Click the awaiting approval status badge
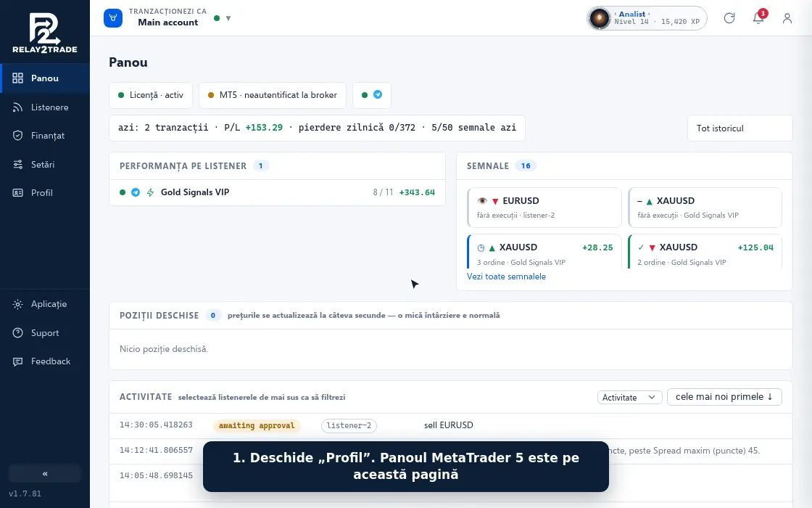Viewport: 812px width, 508px height. [257, 425]
